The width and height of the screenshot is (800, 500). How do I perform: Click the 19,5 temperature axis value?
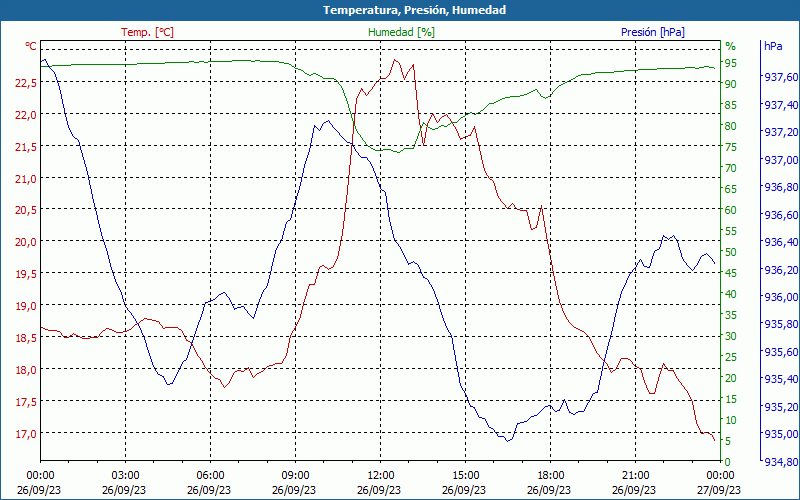pyautogui.click(x=26, y=274)
